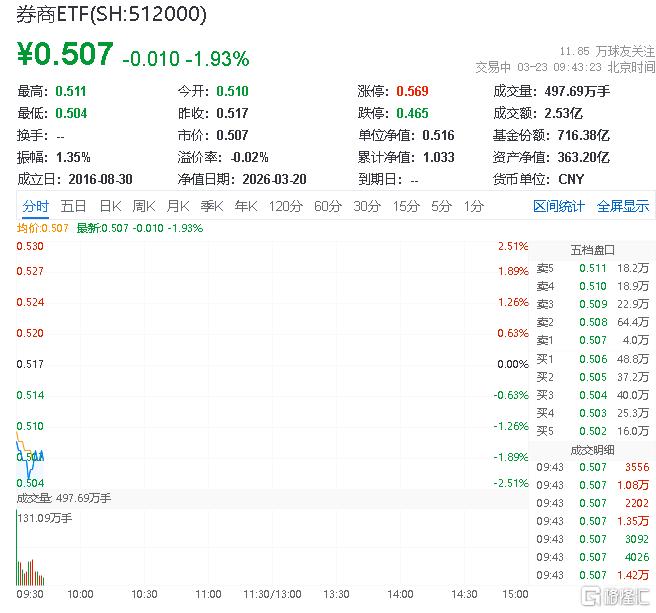Click 振幅 value 1.35%
656x613 pixels.
73,157
